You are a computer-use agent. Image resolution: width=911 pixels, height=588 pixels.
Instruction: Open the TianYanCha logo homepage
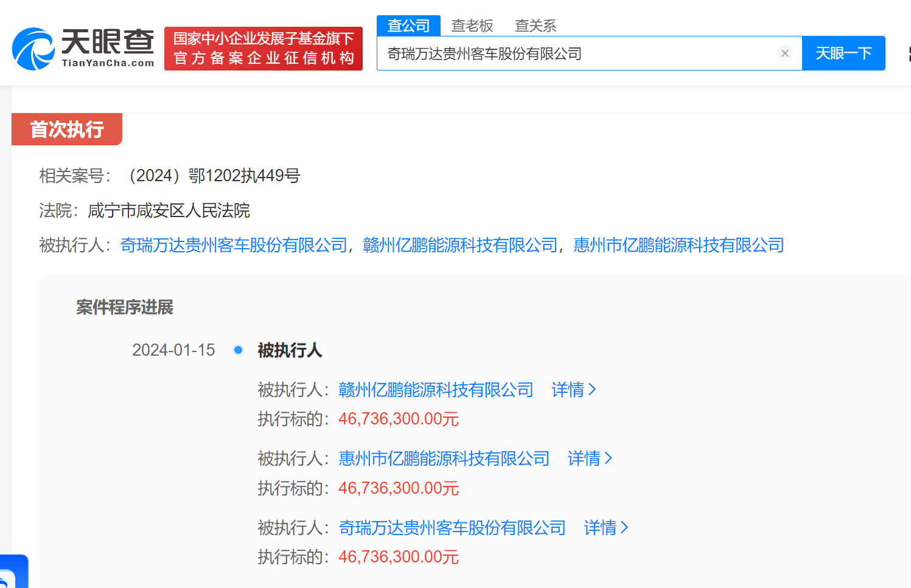(x=83, y=49)
